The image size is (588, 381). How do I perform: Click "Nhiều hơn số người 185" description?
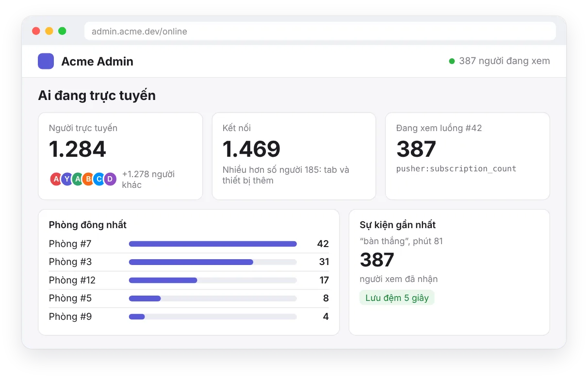click(x=286, y=175)
